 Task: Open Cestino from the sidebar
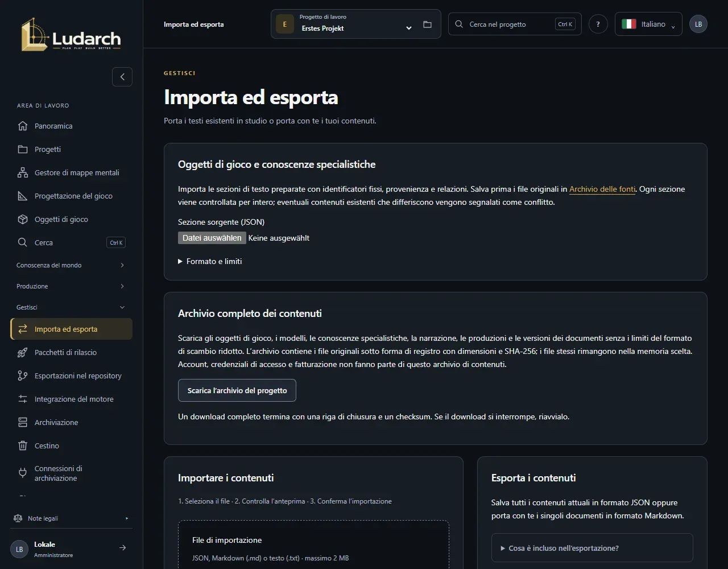71,446
